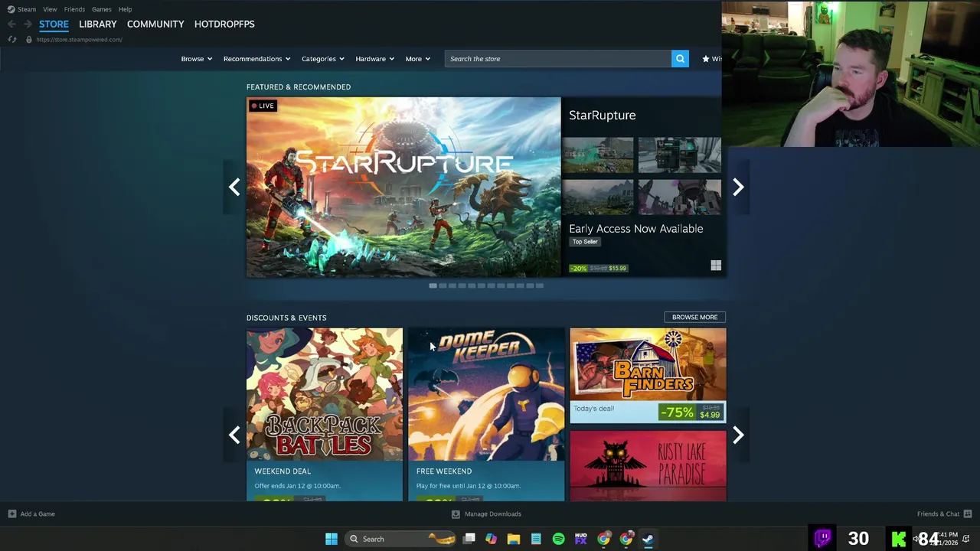Click the Early Access Now Available text
980x551 pixels.
click(635, 229)
